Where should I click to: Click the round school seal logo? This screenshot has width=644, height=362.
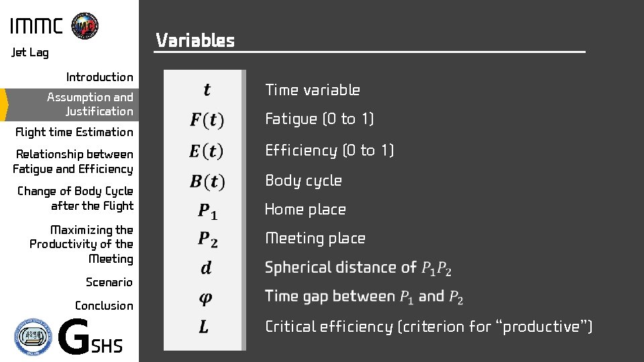[x=34, y=336]
